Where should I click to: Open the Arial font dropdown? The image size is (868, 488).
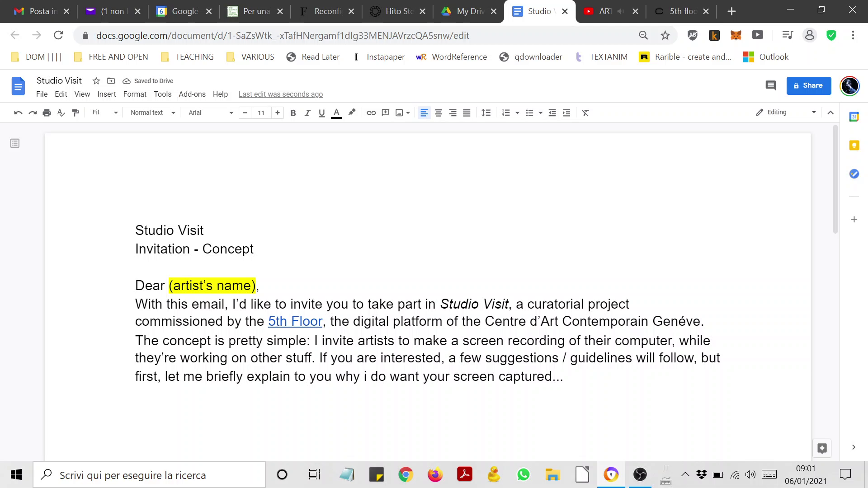pyautogui.click(x=210, y=113)
